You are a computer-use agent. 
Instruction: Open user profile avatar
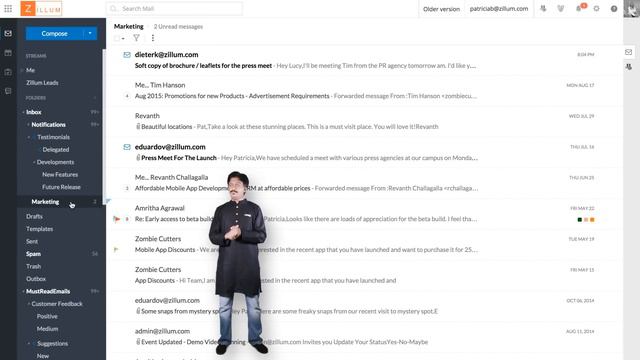tap(631, 9)
